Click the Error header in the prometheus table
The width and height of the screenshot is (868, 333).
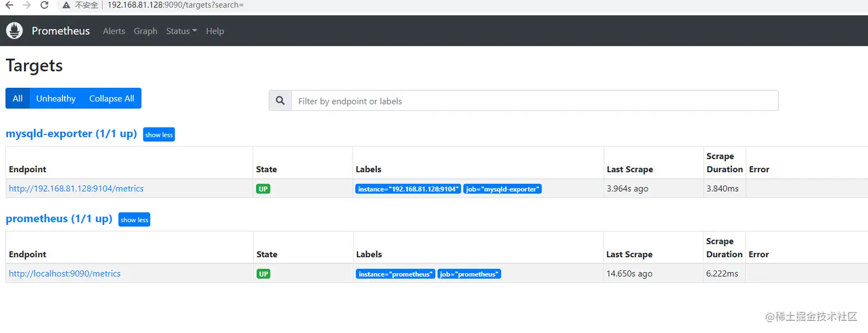click(758, 254)
